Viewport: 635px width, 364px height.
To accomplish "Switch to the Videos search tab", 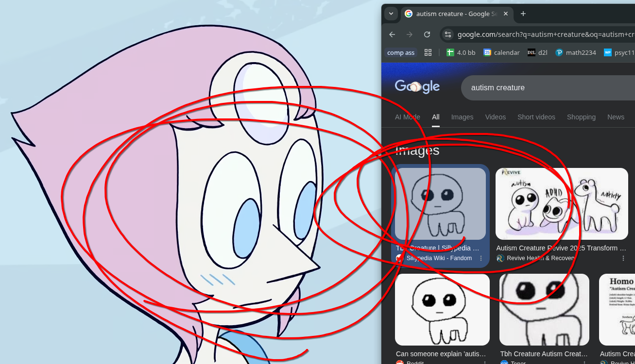I will pos(496,117).
